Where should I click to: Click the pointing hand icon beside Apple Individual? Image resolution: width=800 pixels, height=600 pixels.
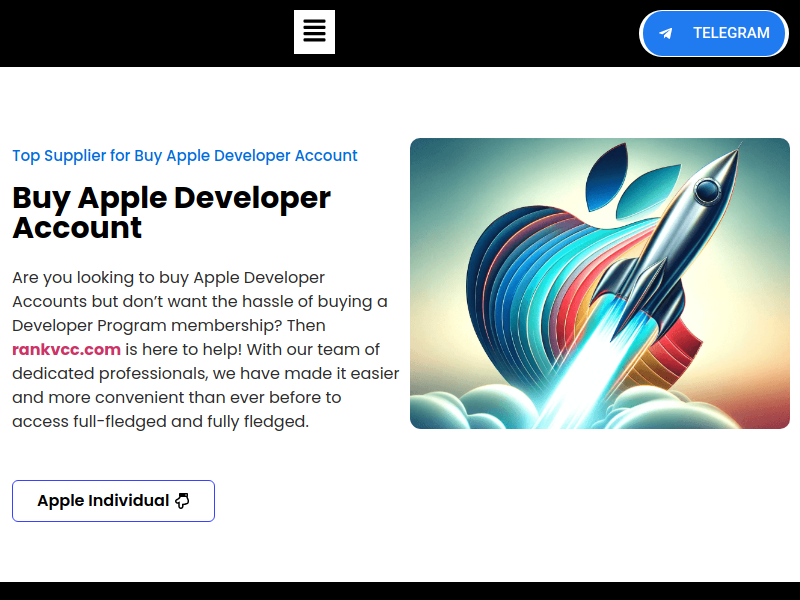click(x=182, y=501)
